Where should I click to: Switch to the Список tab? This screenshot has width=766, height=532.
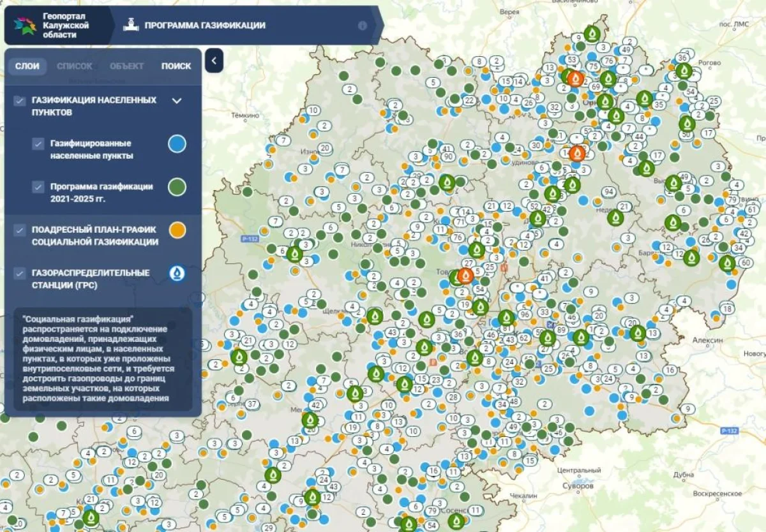tap(74, 66)
